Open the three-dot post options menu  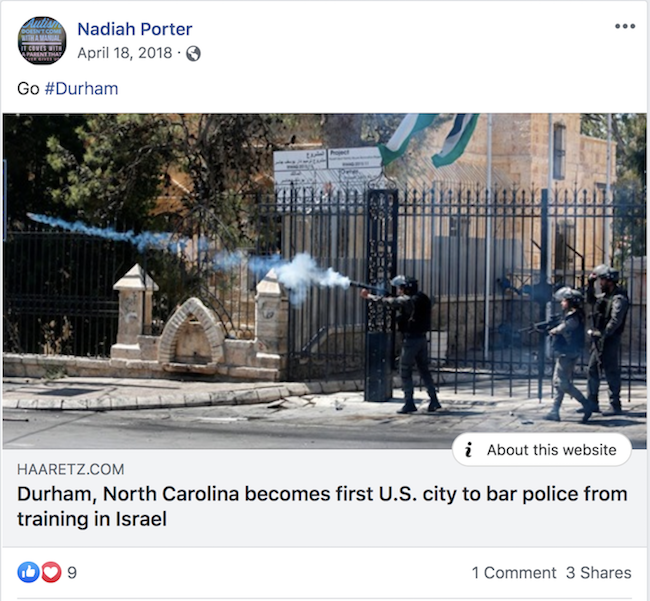click(x=625, y=26)
